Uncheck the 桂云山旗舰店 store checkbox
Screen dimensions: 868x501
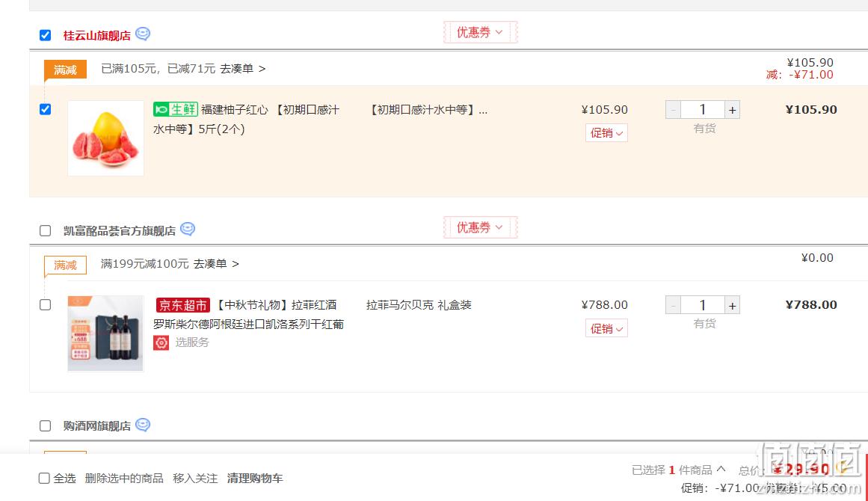coord(46,35)
